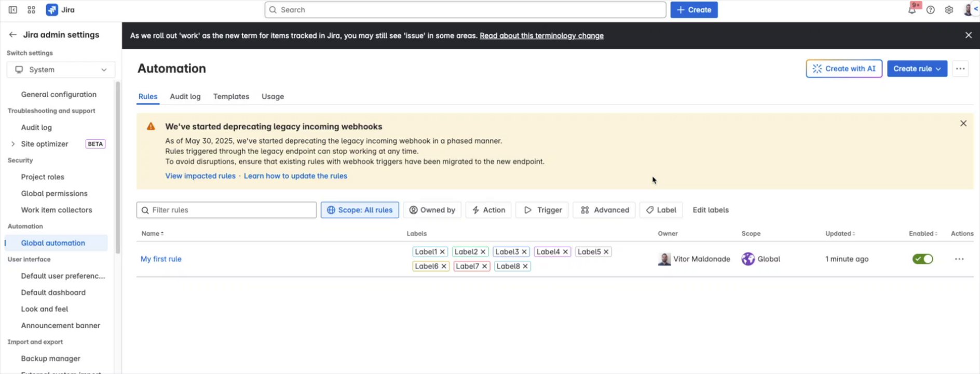Open the System switch settings dropdown
Screen dimensions: 980x374
(61, 70)
